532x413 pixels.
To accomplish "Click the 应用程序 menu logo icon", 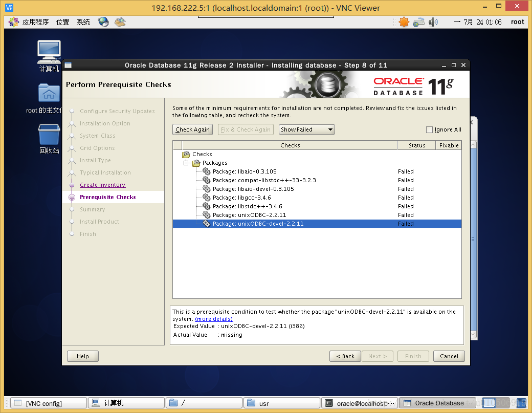I will click(x=14, y=22).
